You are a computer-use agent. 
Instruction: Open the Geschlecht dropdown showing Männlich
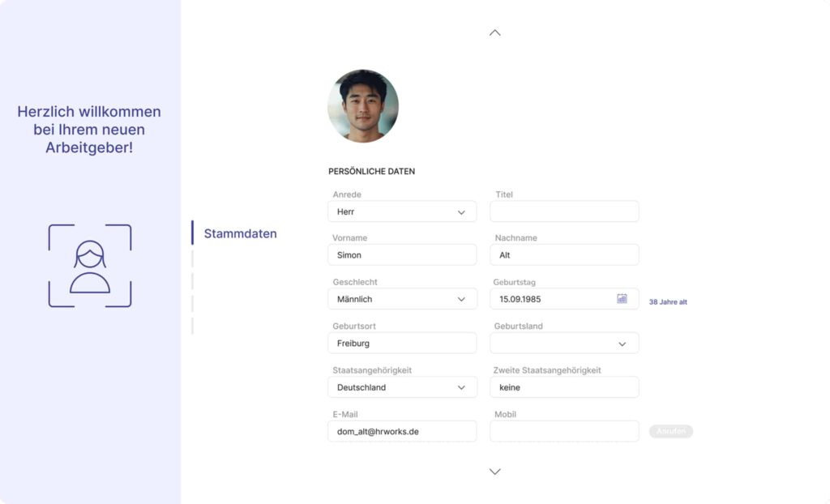tap(402, 299)
